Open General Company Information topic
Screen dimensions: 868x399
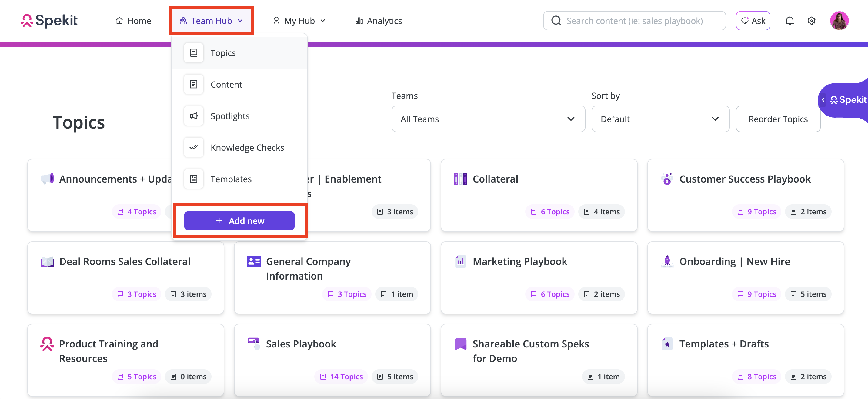pyautogui.click(x=332, y=278)
